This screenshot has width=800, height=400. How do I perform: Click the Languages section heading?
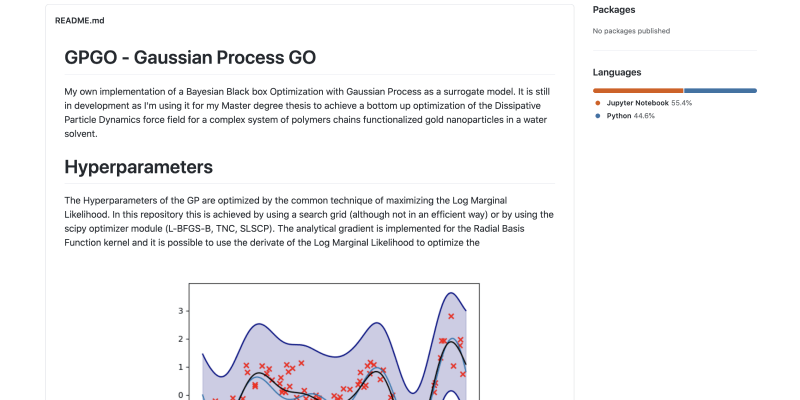617,72
